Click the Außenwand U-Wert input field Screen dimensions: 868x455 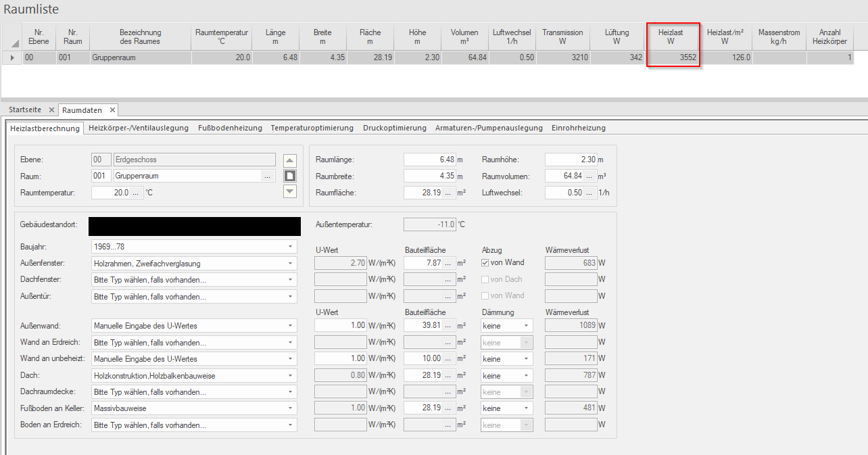340,326
